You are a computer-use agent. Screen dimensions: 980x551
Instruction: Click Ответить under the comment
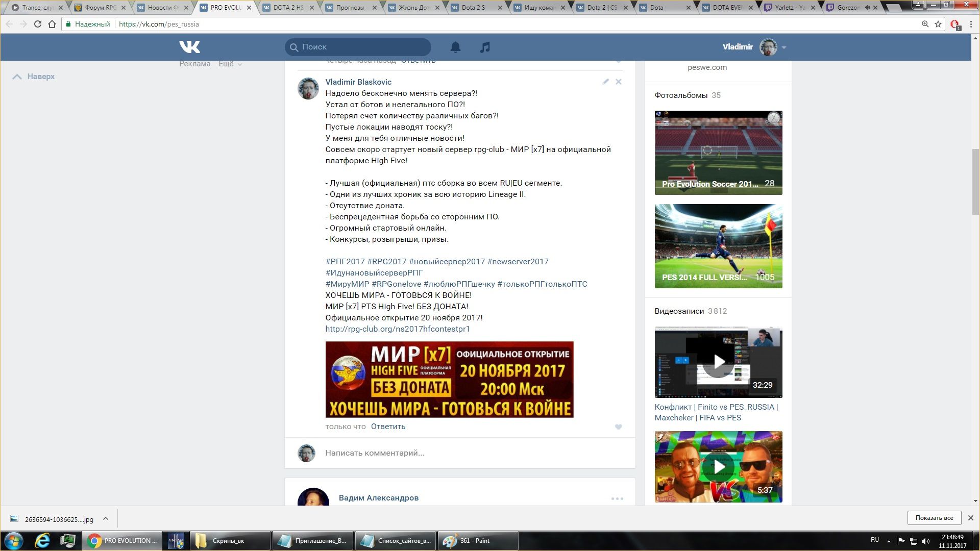point(388,427)
